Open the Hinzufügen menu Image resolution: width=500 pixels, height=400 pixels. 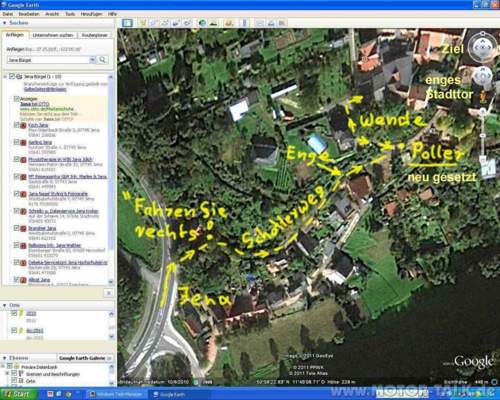(x=91, y=14)
